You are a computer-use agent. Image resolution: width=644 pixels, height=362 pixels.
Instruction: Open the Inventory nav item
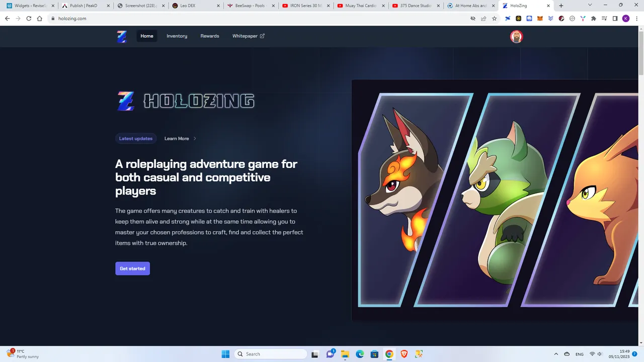(177, 36)
